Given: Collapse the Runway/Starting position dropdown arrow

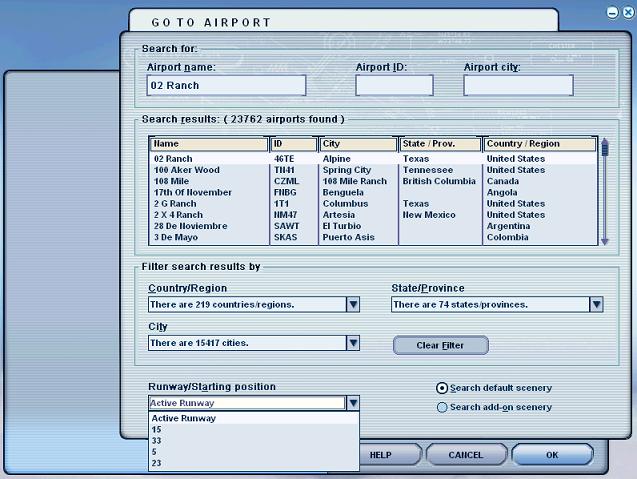Looking at the screenshot, I should [353, 403].
